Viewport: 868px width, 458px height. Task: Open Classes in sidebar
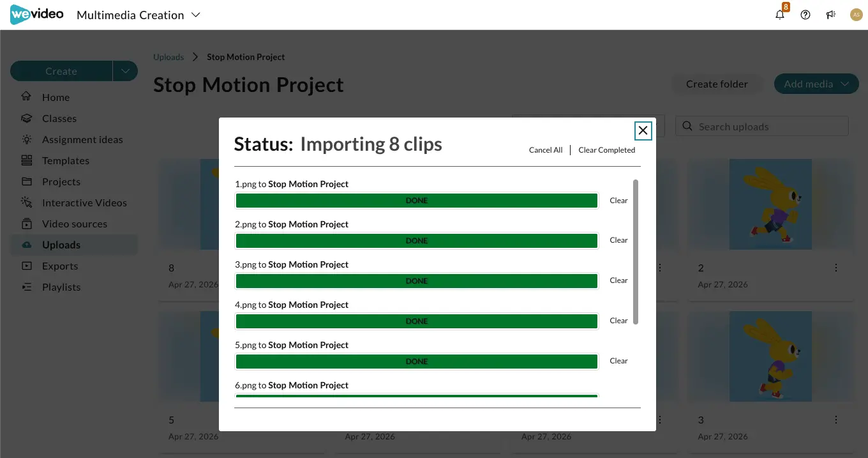[x=59, y=118]
